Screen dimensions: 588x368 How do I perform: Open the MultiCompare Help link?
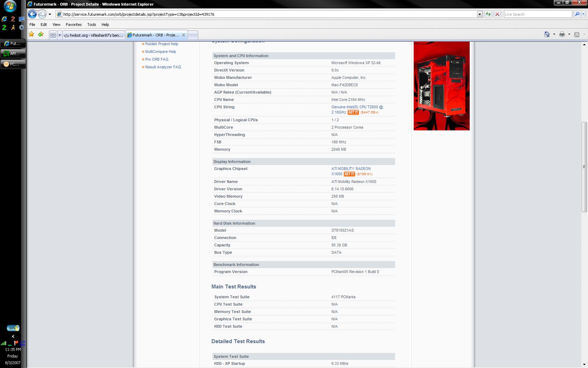coord(161,52)
